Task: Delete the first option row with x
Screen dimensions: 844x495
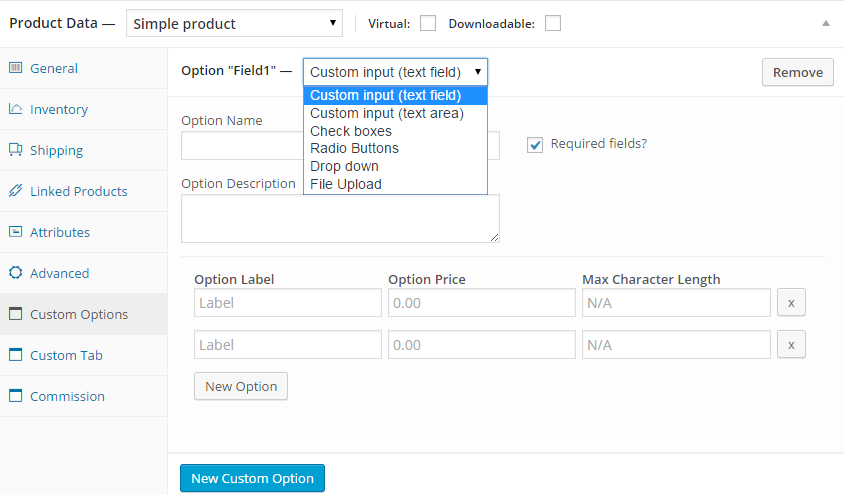Action: (x=791, y=303)
